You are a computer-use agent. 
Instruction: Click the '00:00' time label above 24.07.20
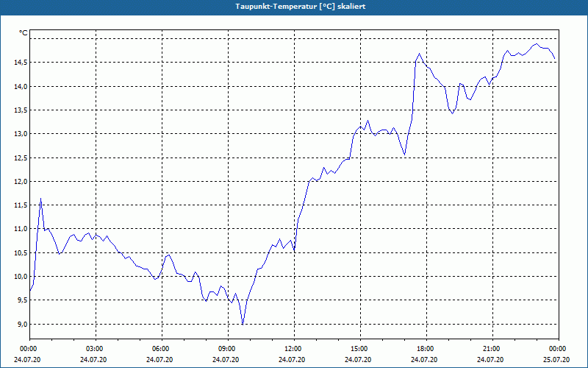(x=27, y=349)
